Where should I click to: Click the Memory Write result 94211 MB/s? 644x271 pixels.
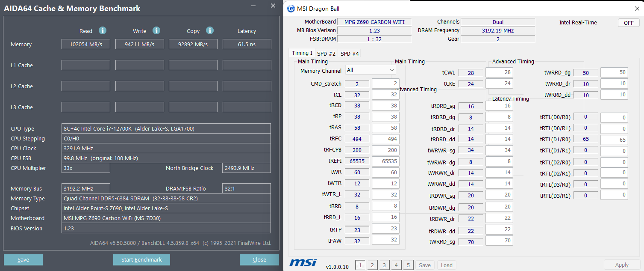[139, 44]
